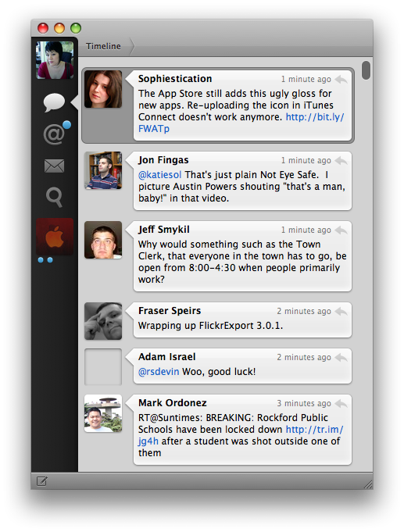Reply to Sophiestication's tweet arrow

coord(341,80)
